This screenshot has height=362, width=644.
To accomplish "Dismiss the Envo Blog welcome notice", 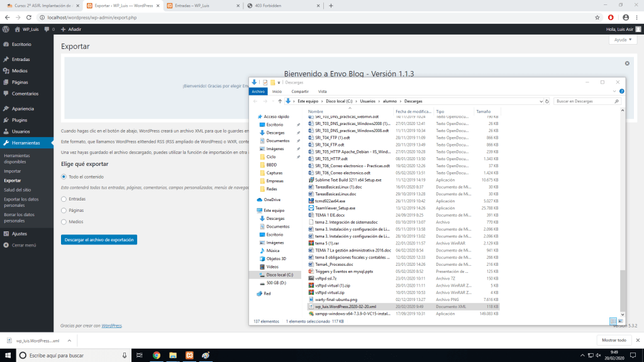I will (626, 63).
